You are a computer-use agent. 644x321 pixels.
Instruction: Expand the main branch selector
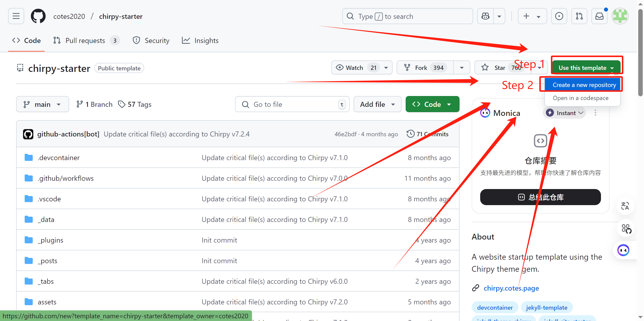(x=42, y=104)
